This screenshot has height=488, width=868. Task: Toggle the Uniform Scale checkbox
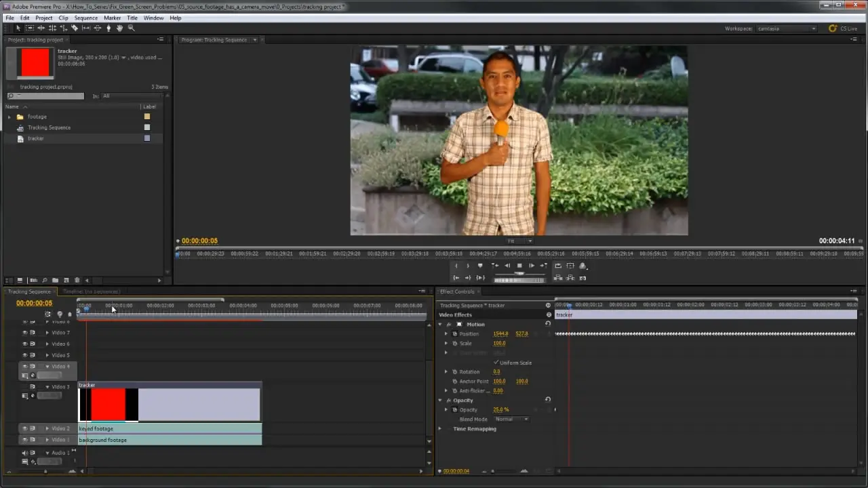496,363
